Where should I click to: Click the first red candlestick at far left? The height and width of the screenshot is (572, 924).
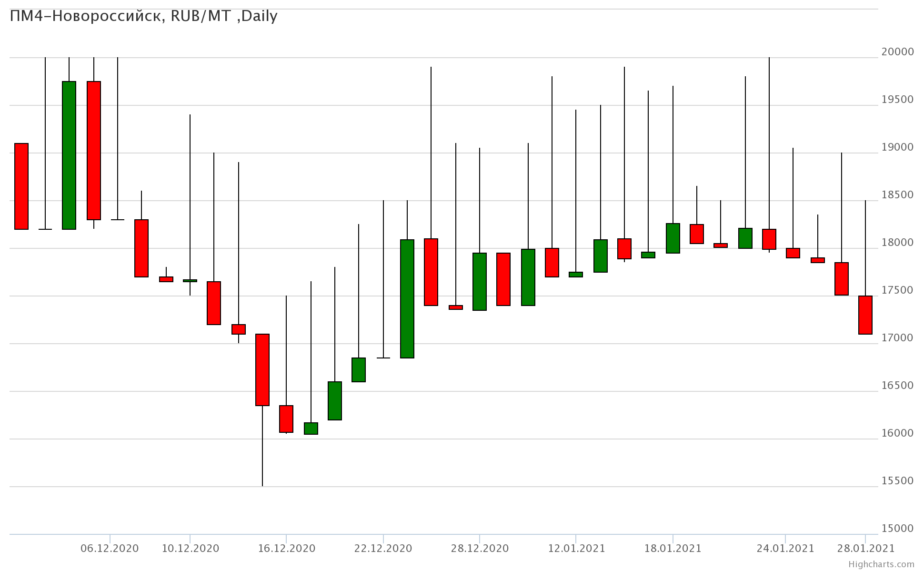point(21,186)
